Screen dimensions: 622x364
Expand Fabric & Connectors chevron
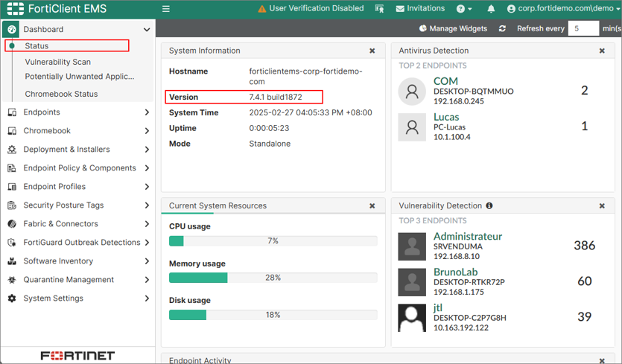147,224
